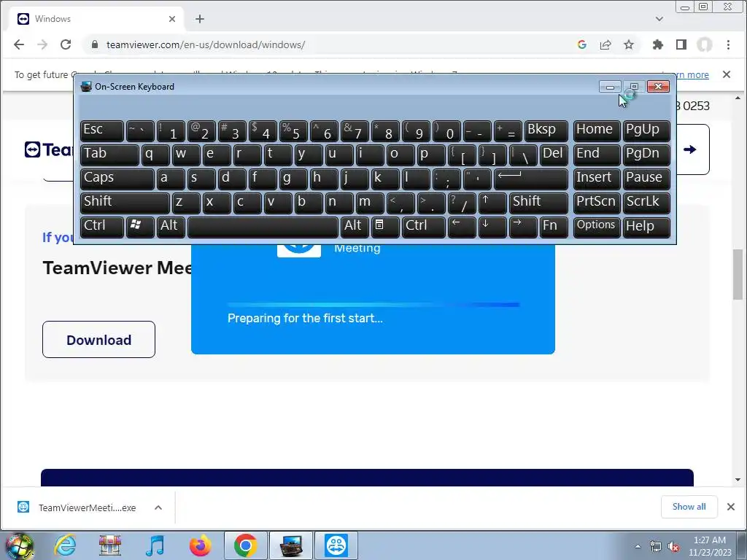Viewport: 747px width, 560px height.
Task: Show hidden tray icons arrow
Action: (x=638, y=546)
